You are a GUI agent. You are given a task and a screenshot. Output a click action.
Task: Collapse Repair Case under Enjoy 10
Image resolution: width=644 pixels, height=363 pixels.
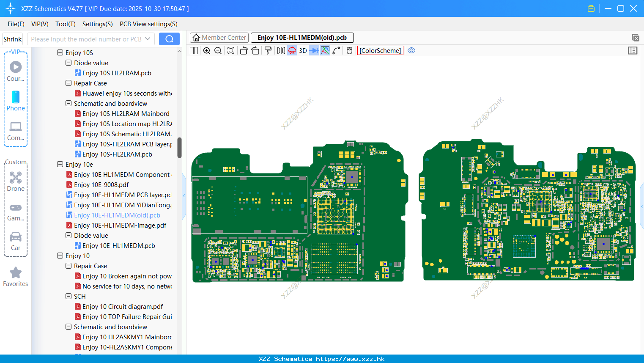point(69,266)
